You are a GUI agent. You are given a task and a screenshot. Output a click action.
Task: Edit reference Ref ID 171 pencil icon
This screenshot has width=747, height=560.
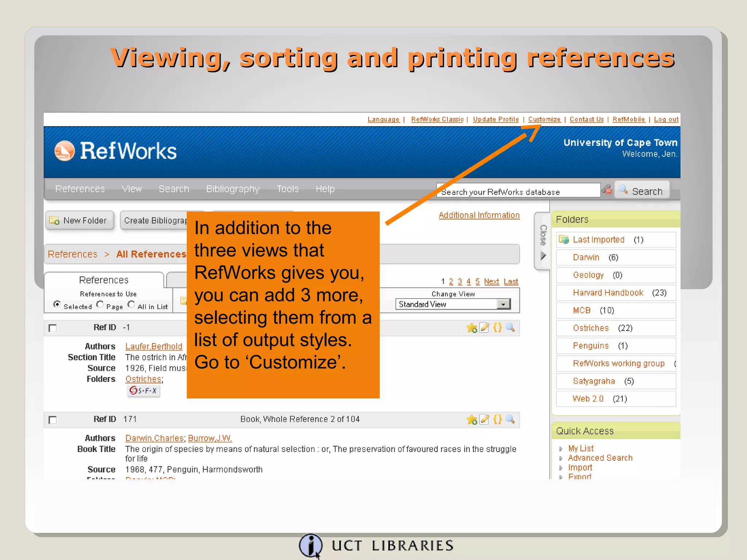[x=484, y=419]
